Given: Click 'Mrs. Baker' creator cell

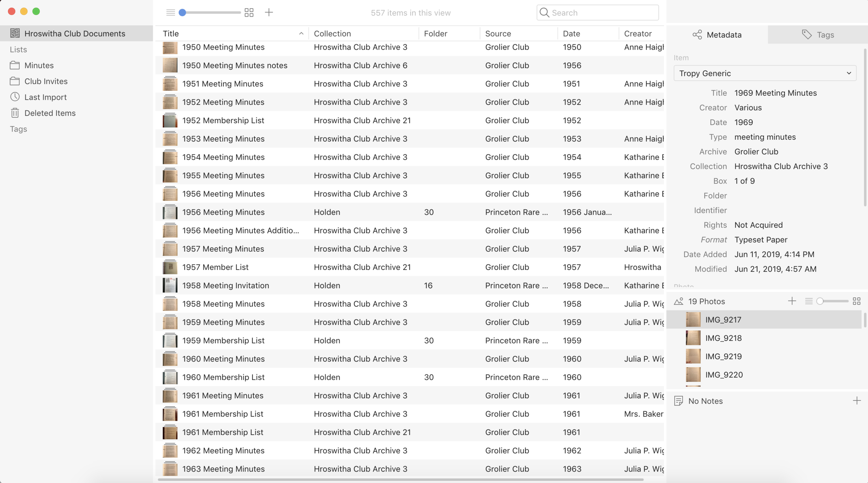Looking at the screenshot, I should tap(643, 414).
